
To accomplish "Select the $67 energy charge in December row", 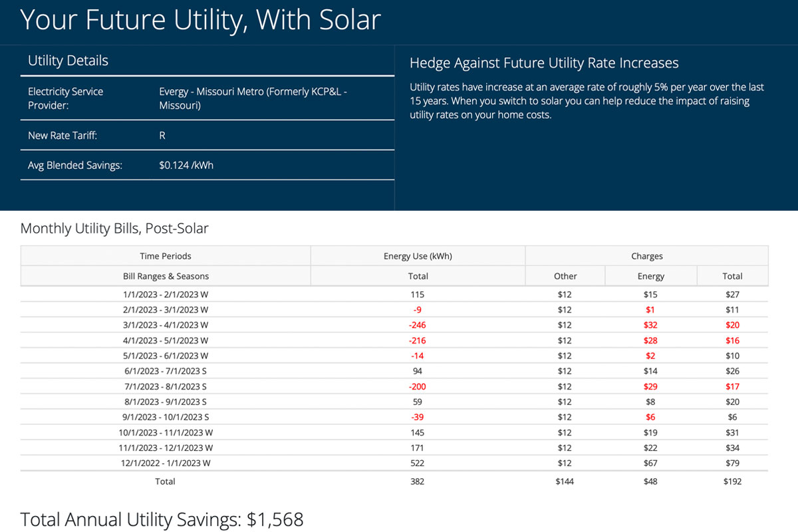I will tap(650, 463).
